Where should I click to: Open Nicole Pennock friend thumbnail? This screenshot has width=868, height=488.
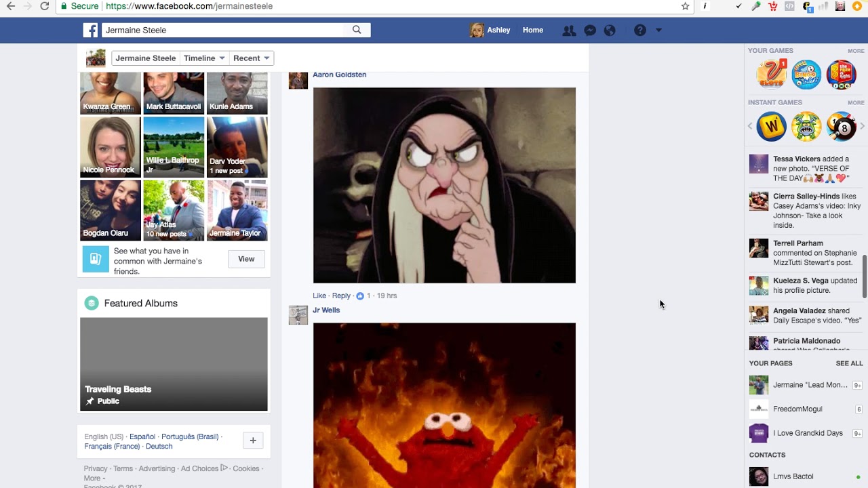(111, 147)
